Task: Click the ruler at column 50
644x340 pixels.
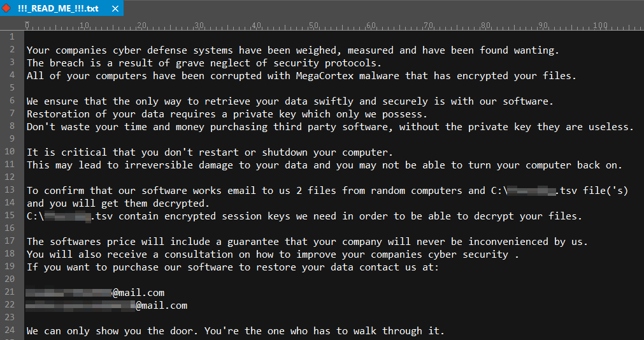Action: coord(313,26)
